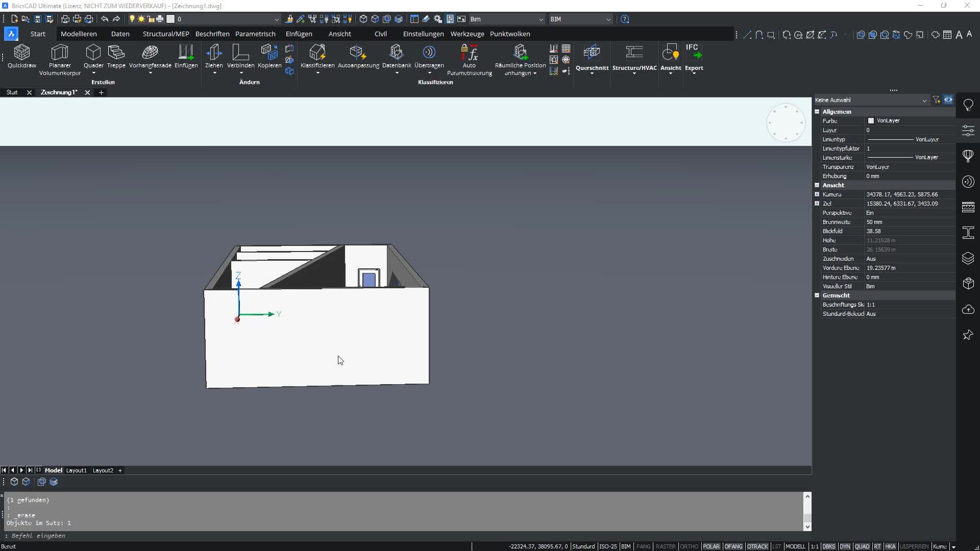
Task: Add a new drawing tab with plus
Action: click(101, 92)
